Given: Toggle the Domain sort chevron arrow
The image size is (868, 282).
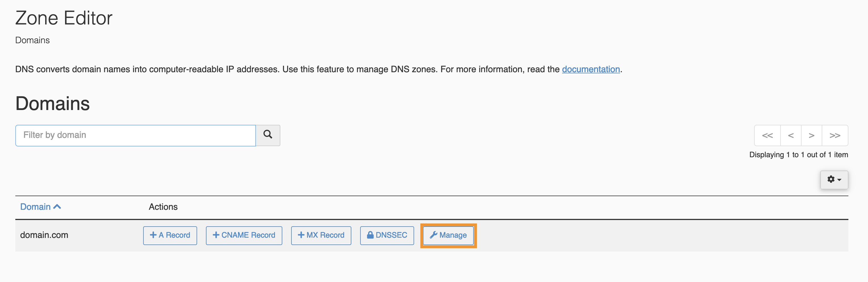Looking at the screenshot, I should [x=57, y=207].
